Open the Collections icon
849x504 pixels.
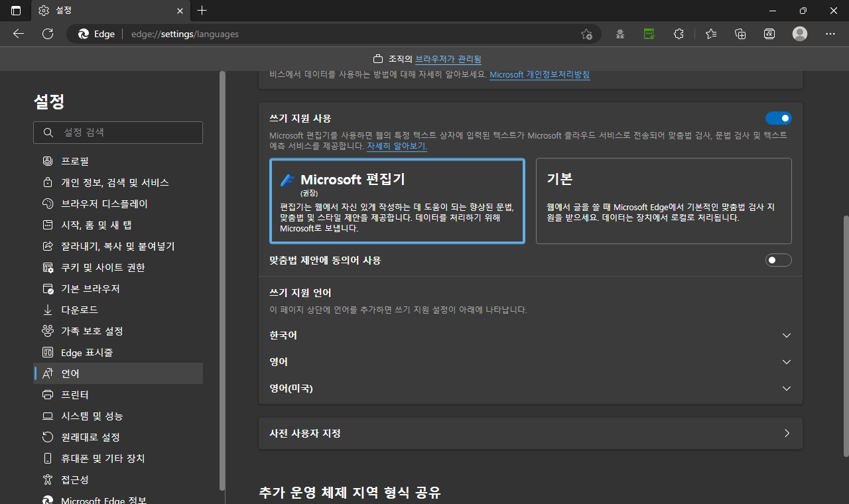click(741, 34)
